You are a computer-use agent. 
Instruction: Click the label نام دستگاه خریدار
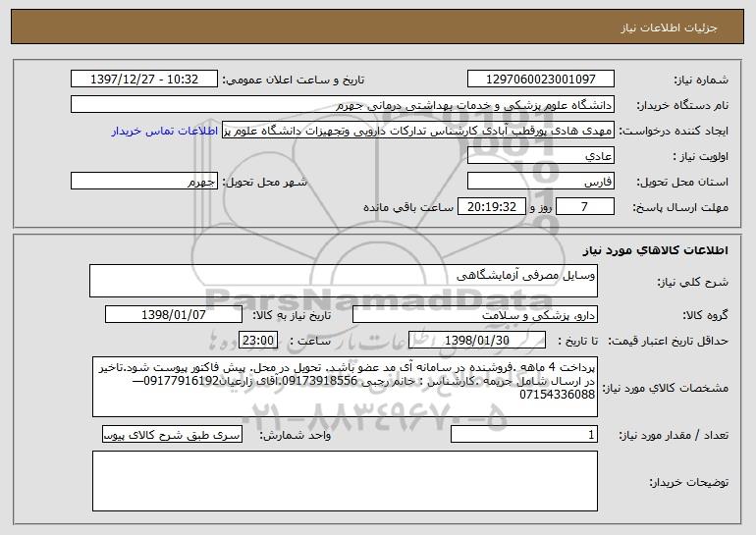tap(683, 105)
